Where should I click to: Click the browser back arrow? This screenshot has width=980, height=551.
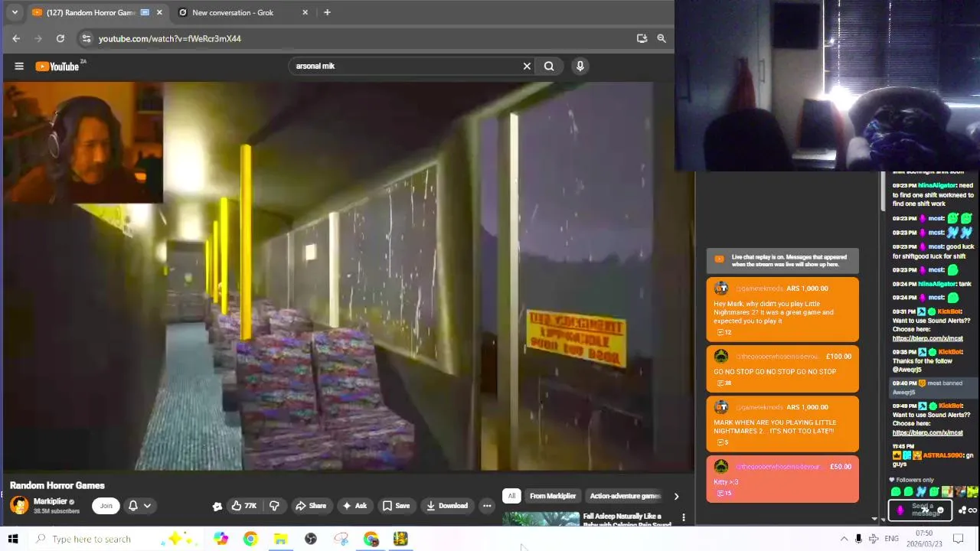tap(16, 38)
